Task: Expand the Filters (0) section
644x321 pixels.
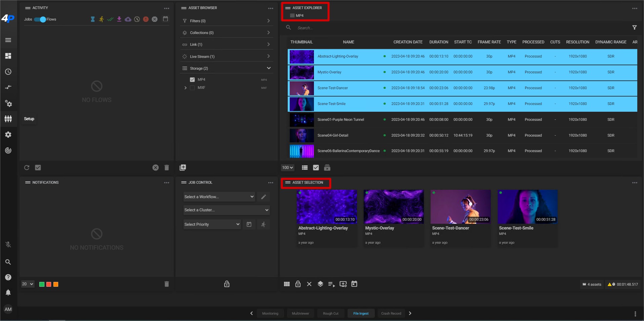Action: tap(227, 21)
